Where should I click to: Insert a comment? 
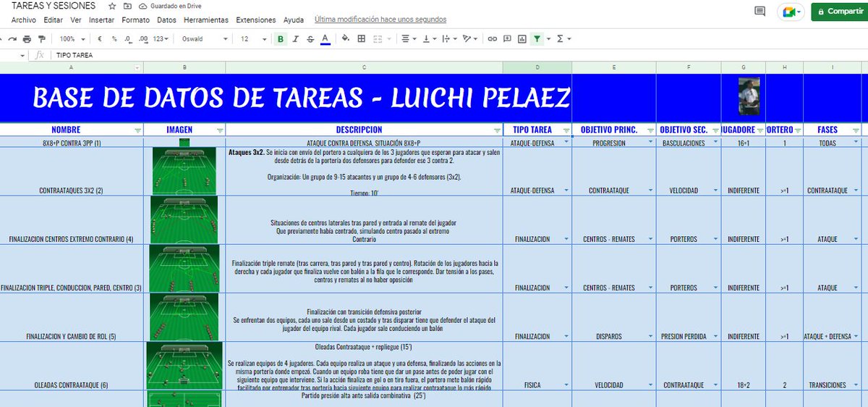tap(507, 38)
